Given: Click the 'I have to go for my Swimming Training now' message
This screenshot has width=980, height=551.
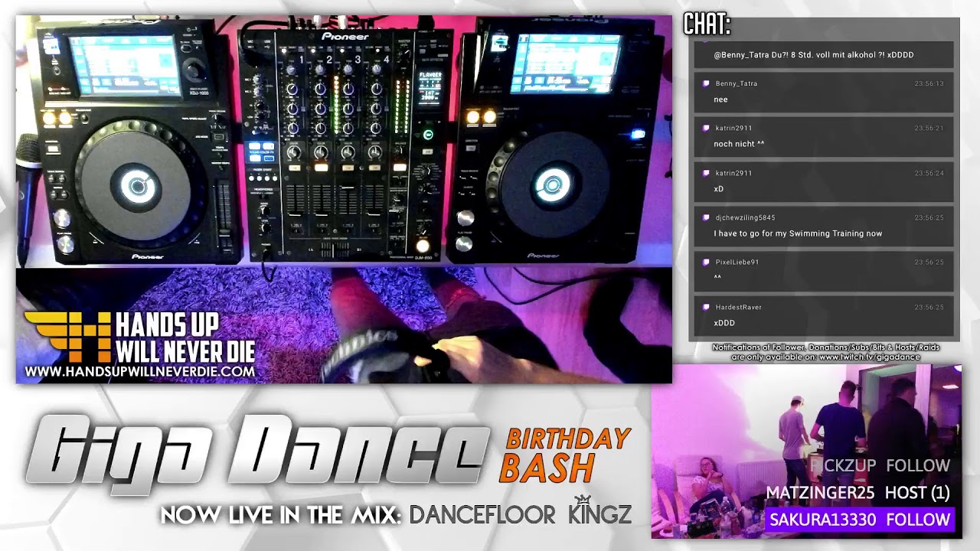Looking at the screenshot, I should 798,233.
